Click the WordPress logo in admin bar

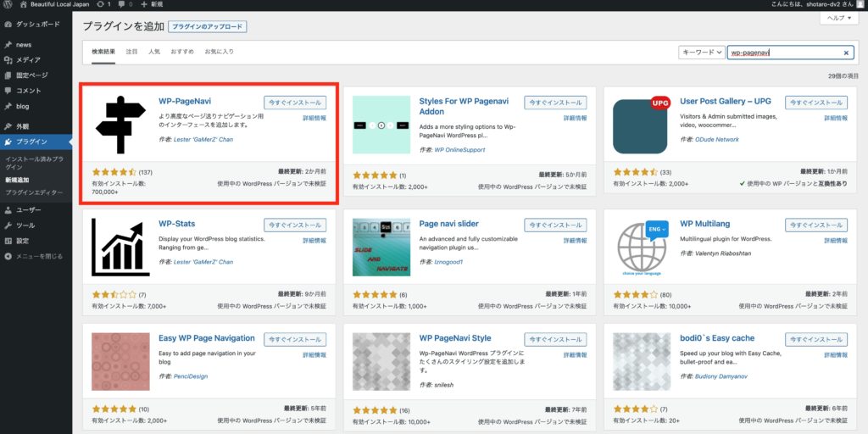pos(7,4)
